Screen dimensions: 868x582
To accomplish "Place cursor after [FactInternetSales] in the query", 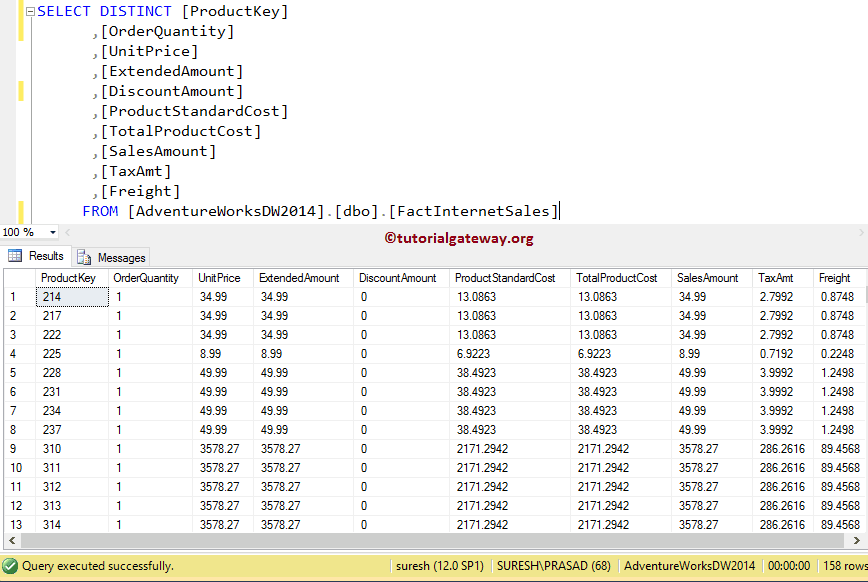I will coord(560,211).
